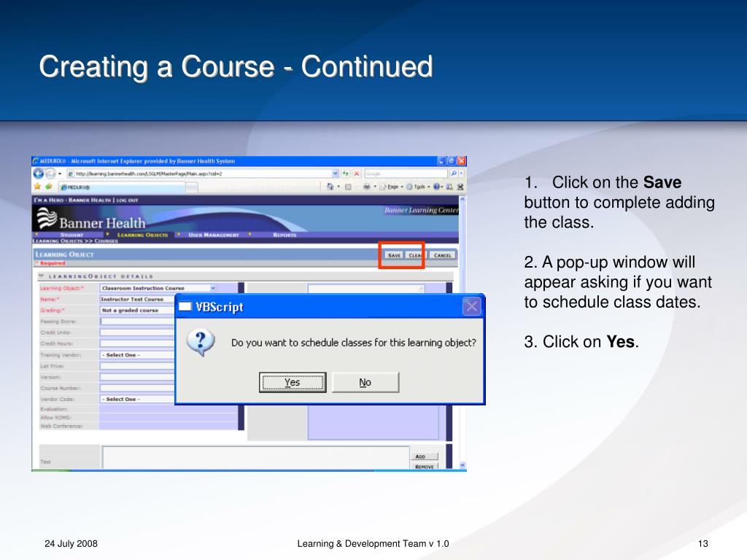This screenshot has height=560, width=747.
Task: Close the VBScript dialog with the X
Action: [x=472, y=306]
